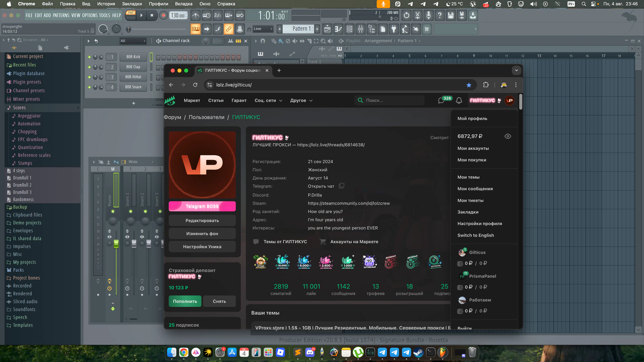Expand the Соц. сети dropdown menu
This screenshot has width=644, height=362.
[268, 100]
